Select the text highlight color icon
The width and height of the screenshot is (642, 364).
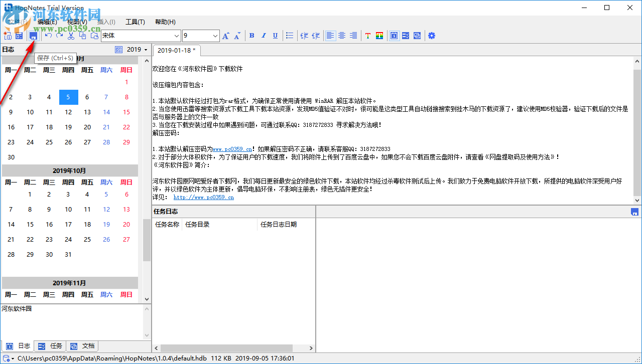[x=379, y=36]
